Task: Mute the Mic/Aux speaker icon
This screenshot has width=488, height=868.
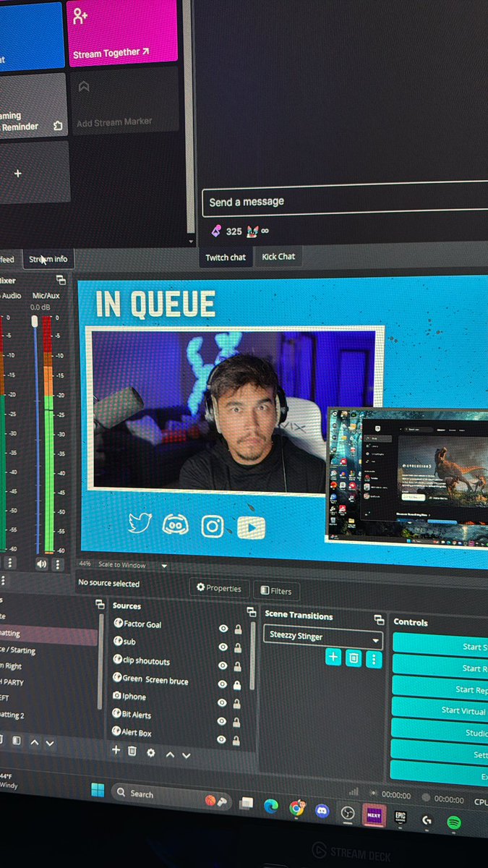Action: coord(42,563)
